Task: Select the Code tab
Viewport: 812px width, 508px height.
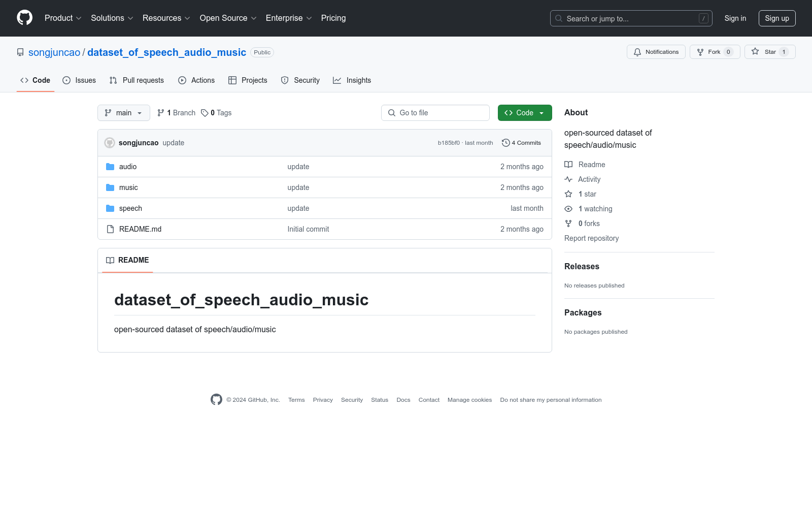Action: (36, 80)
